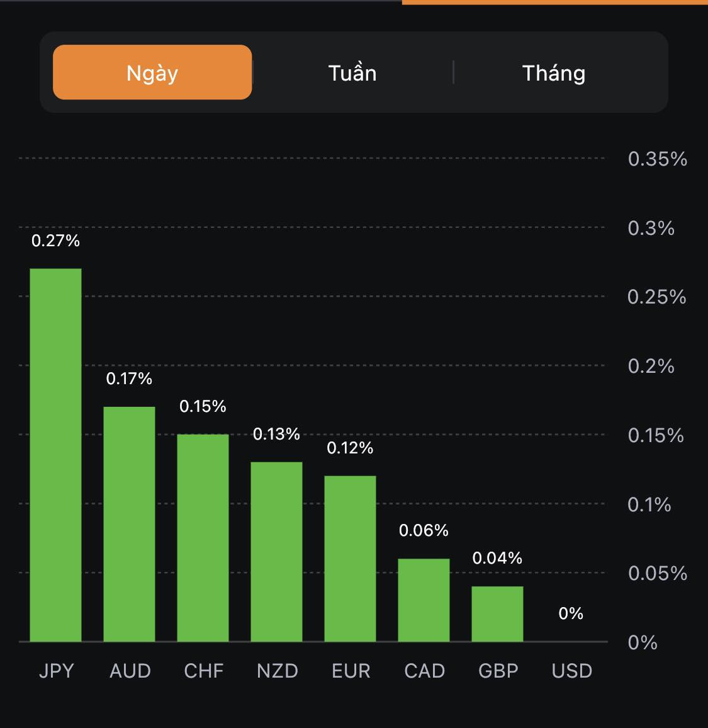Open the Tháng timeframe tab
The width and height of the screenshot is (708, 728).
[554, 73]
